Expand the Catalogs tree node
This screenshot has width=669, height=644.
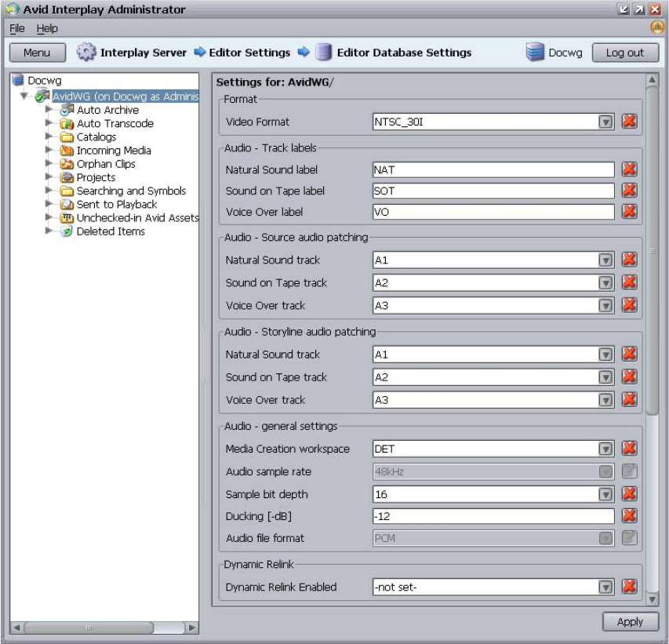tap(49, 136)
